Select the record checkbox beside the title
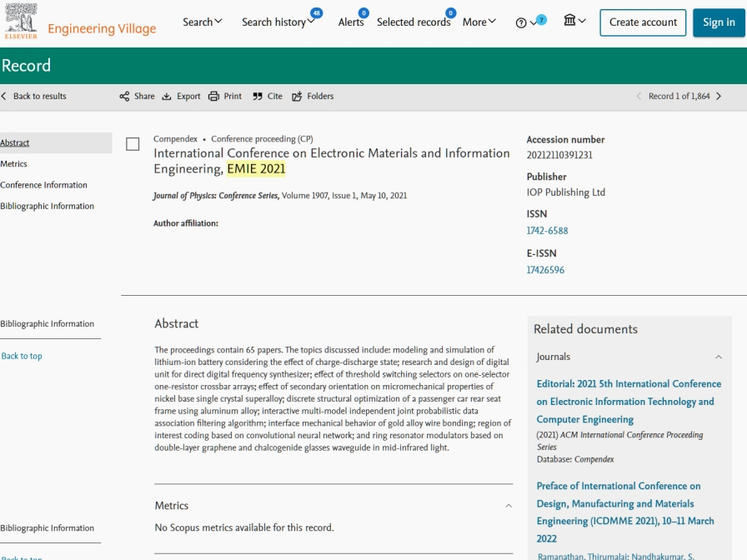 pos(133,144)
